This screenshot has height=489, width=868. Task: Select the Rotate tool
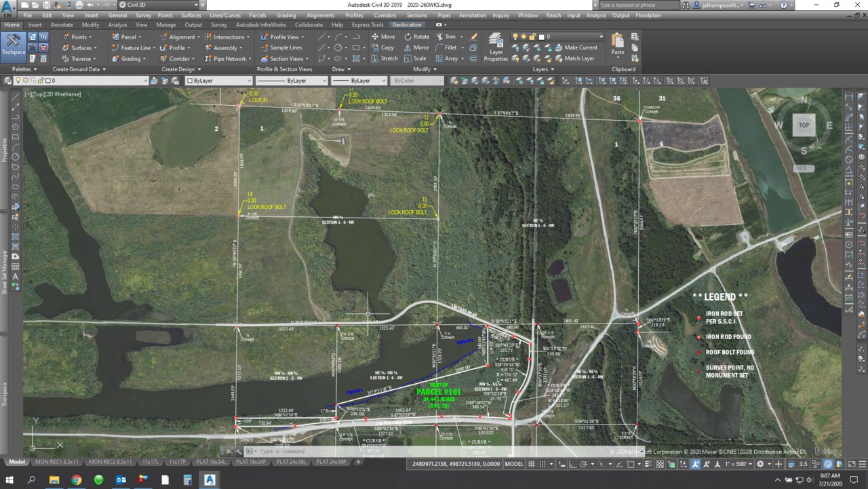pos(416,37)
